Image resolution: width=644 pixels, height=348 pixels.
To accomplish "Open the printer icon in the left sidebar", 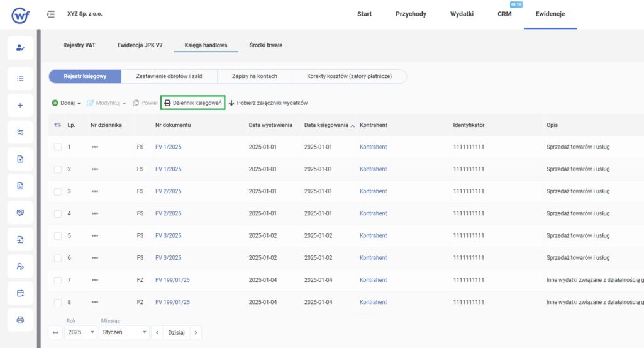I will pos(20,320).
